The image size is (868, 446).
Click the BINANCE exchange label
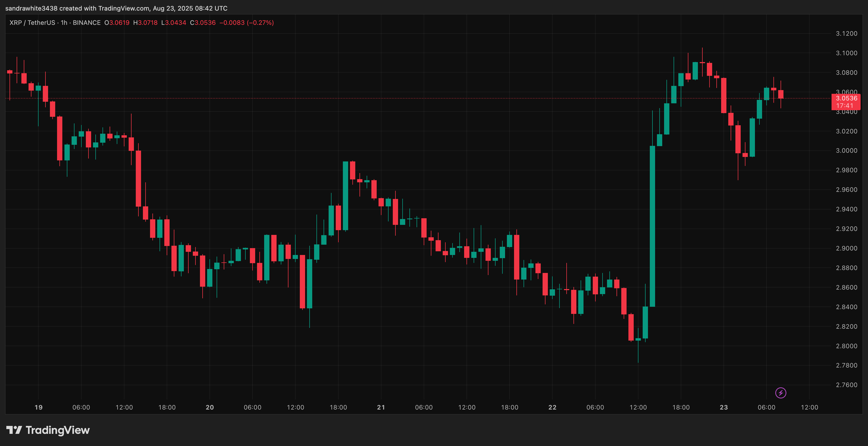[x=87, y=22]
